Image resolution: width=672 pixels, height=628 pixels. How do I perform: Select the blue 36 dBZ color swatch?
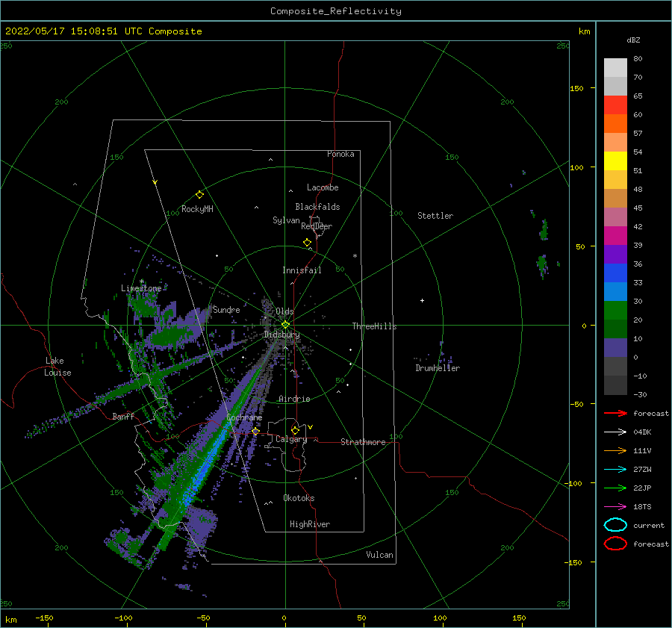pyautogui.click(x=615, y=273)
